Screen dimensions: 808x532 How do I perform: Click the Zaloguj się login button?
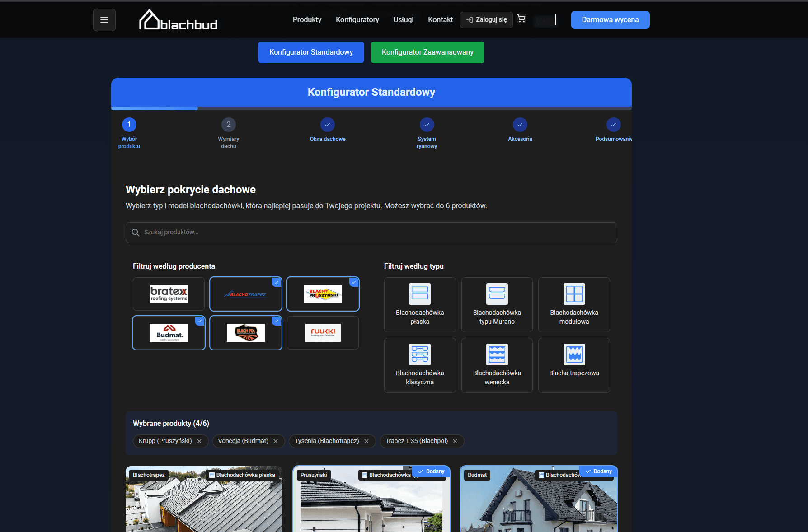click(486, 20)
